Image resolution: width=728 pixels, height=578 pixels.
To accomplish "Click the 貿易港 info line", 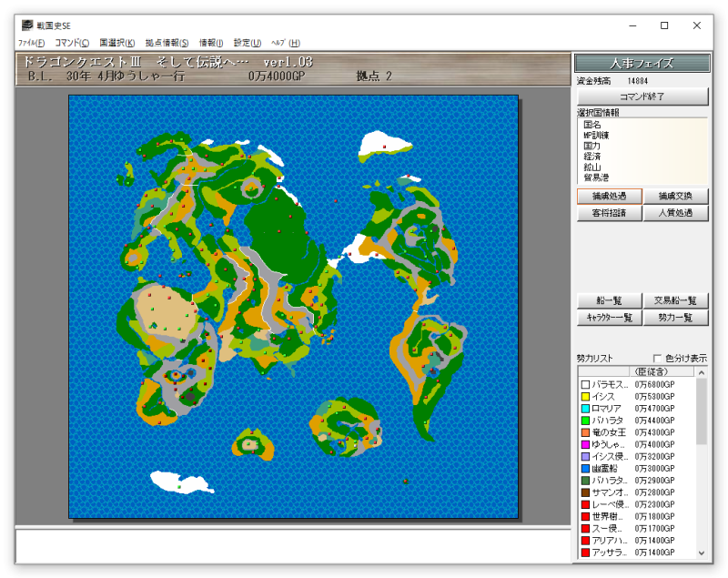I will [596, 177].
